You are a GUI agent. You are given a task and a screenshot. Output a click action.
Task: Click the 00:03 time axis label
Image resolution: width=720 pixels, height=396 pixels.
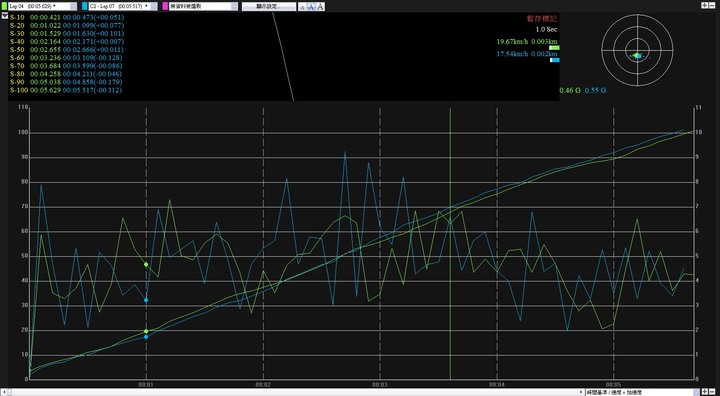point(380,384)
